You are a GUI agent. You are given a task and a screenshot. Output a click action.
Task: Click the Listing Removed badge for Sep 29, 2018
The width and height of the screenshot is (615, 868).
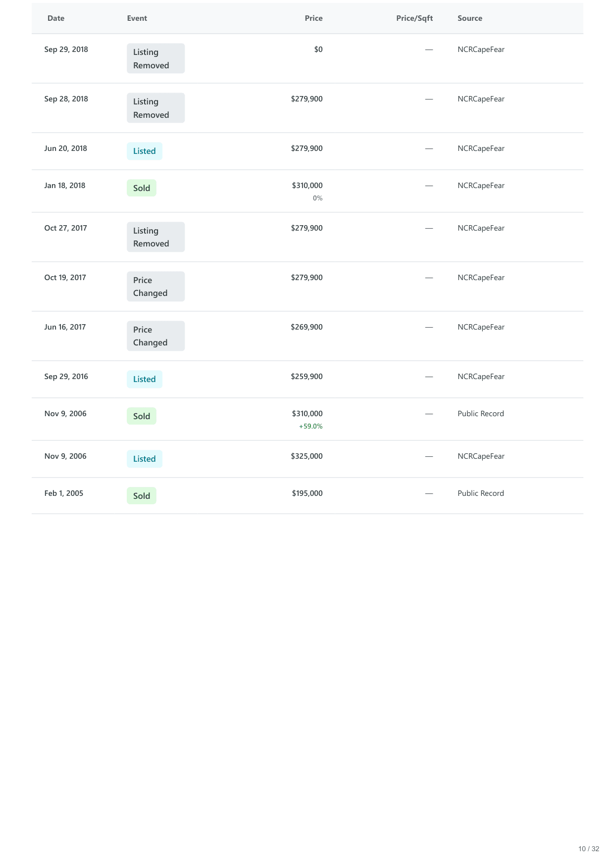click(155, 58)
